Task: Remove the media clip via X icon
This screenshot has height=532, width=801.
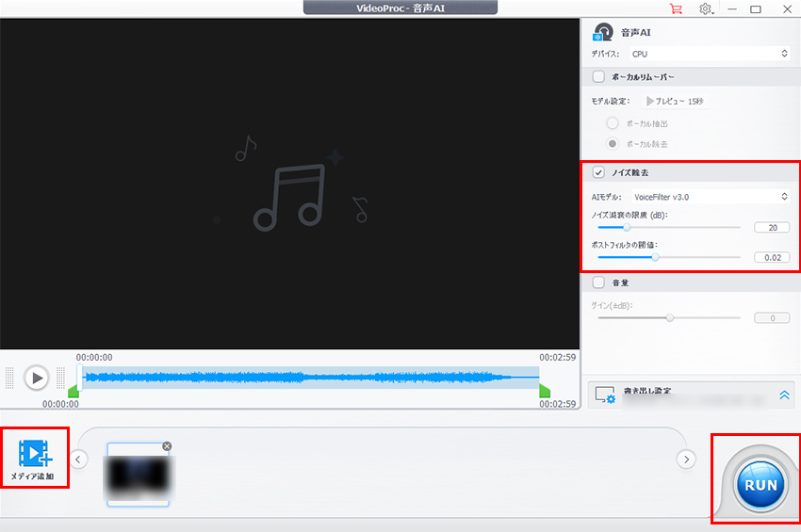Action: (x=167, y=445)
